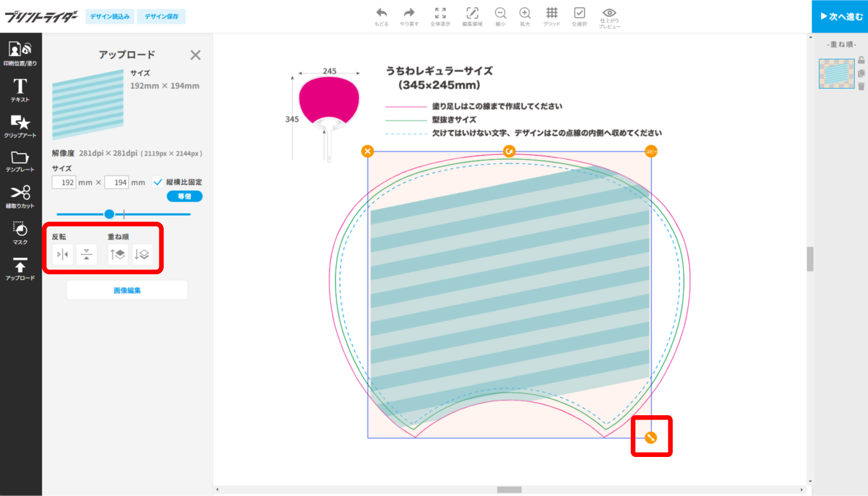Click the 編集領域 edit area icon
Viewport: 868px width, 496px height.
click(472, 17)
